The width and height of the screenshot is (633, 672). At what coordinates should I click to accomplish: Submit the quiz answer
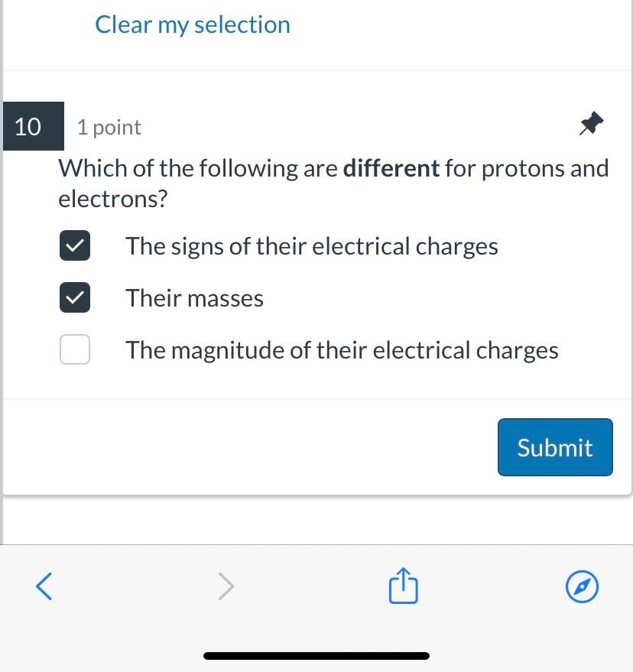click(555, 447)
